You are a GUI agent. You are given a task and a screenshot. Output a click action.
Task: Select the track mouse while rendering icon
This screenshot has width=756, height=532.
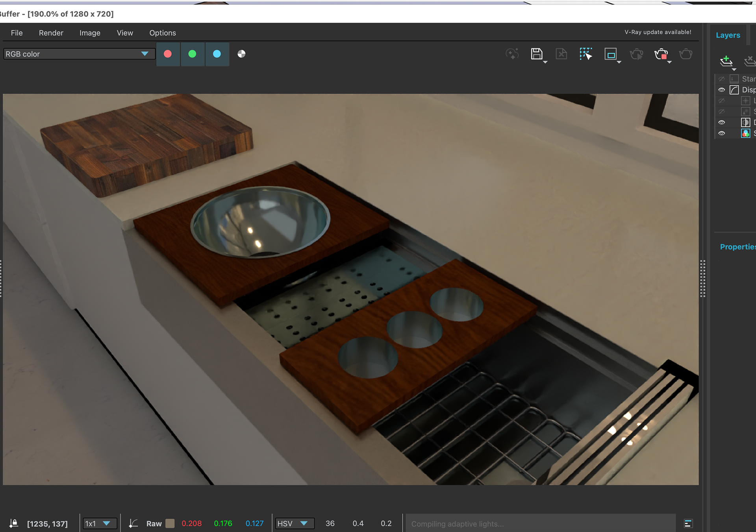pyautogui.click(x=586, y=54)
